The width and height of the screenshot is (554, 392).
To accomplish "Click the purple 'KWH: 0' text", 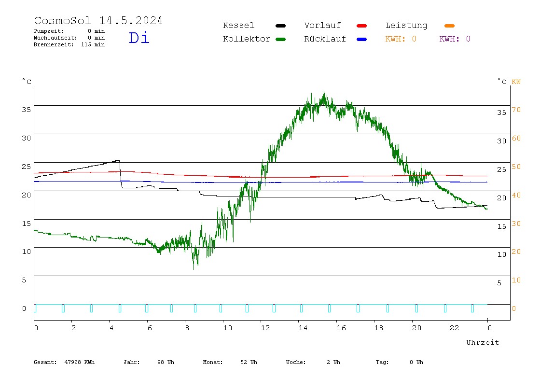I will (455, 39).
